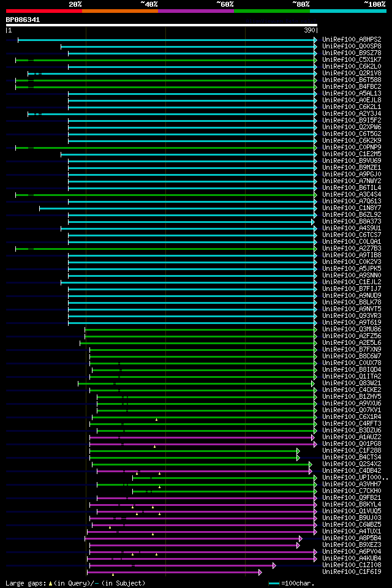Viewport: 392px width, 588px height.
Task: Open hit UniRef100_A8HPS2
Action: pos(352,39)
